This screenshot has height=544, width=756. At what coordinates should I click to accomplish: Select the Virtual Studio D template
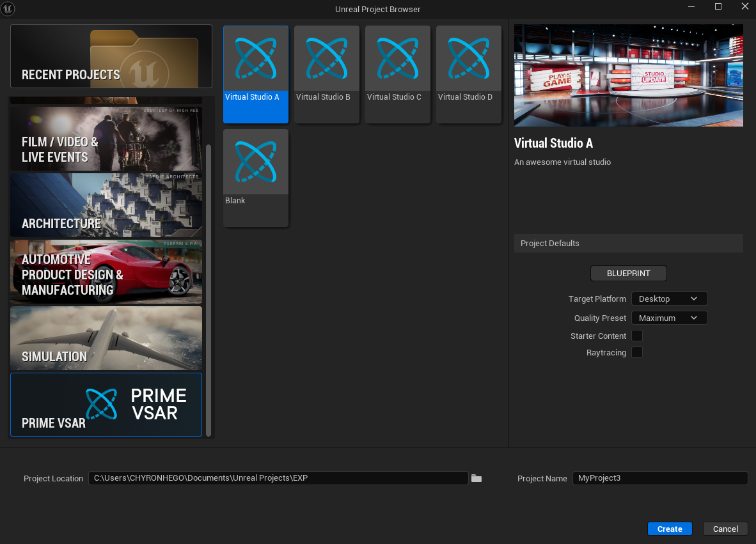coord(469,75)
